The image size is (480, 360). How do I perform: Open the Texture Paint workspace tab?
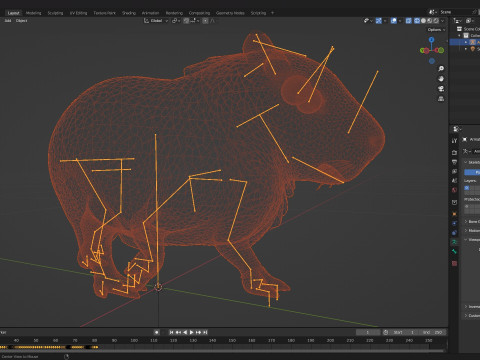(104, 13)
